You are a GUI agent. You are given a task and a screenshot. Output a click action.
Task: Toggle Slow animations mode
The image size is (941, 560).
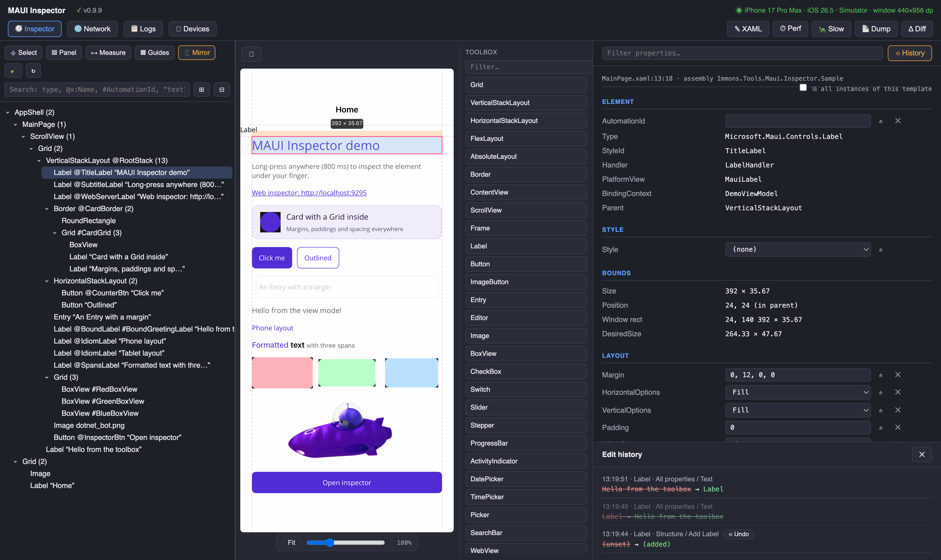tap(831, 29)
